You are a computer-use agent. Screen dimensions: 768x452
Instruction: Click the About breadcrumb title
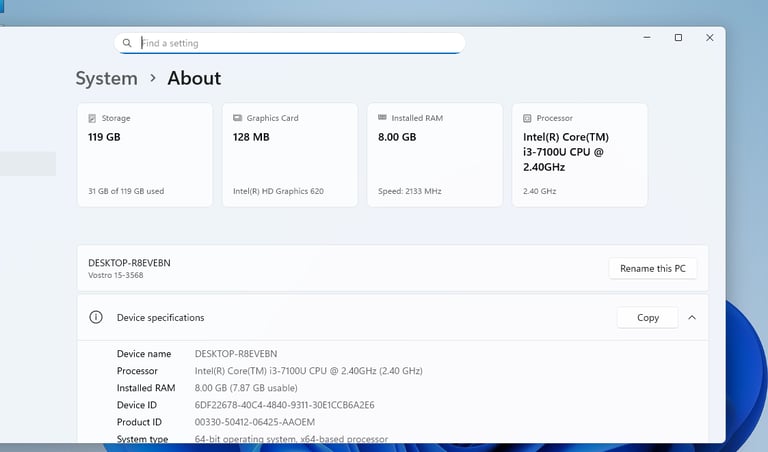(194, 78)
